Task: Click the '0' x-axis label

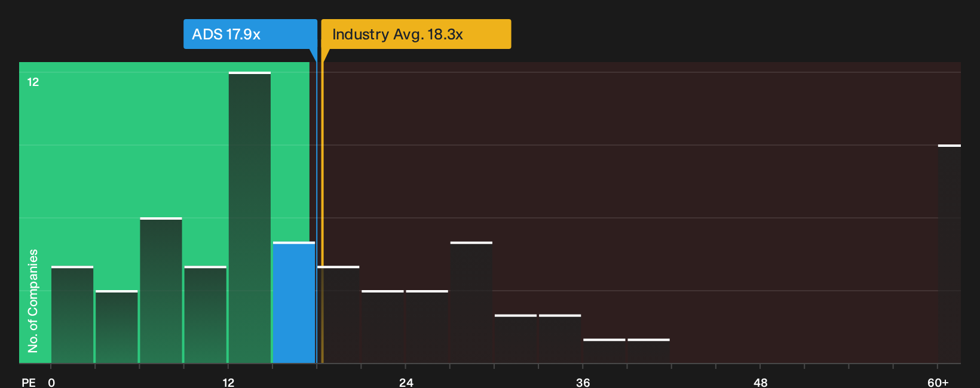Action: coord(51,383)
